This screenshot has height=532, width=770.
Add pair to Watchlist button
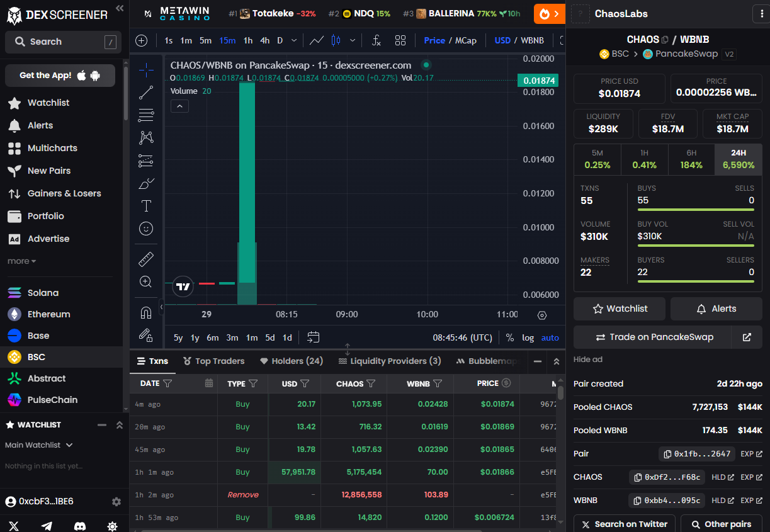tap(620, 309)
